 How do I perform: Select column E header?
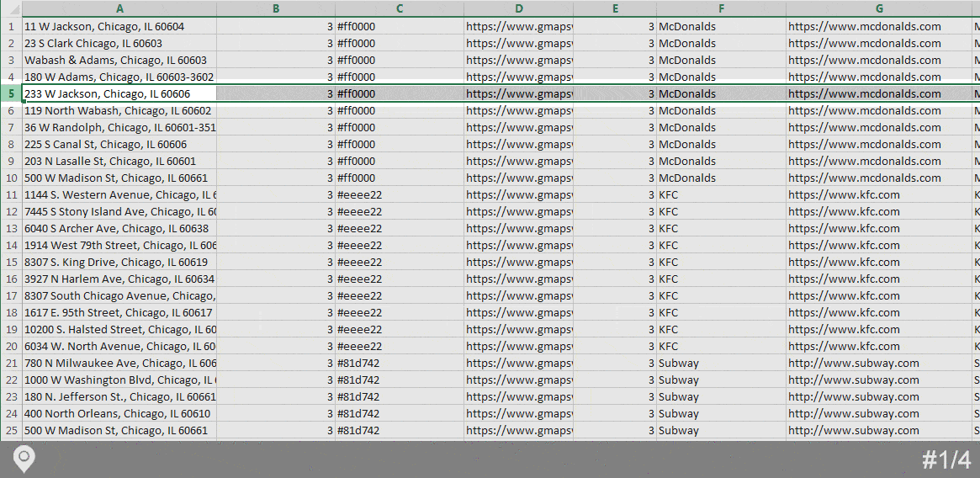click(x=615, y=8)
